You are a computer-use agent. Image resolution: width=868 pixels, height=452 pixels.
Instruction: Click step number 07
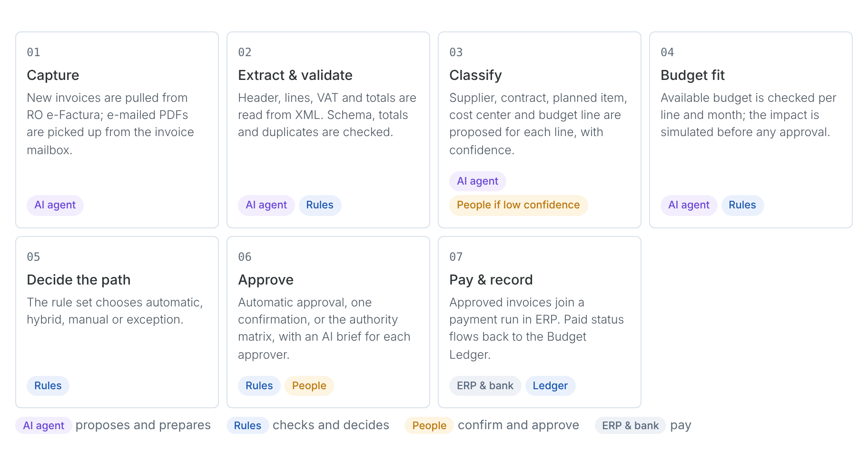456,257
